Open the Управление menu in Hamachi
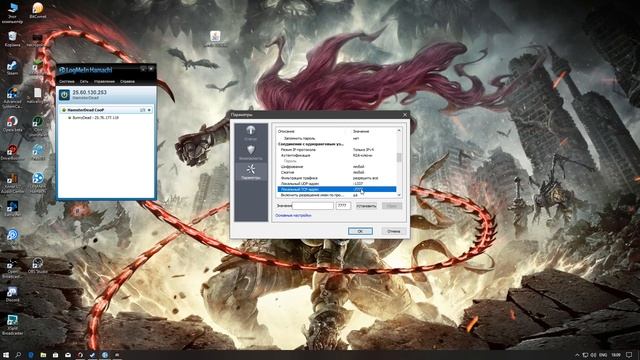640x360 pixels. 104,82
